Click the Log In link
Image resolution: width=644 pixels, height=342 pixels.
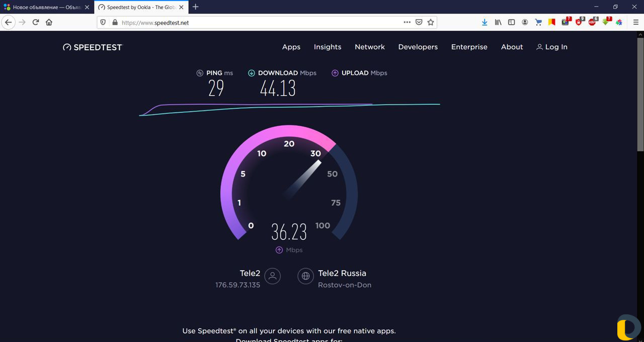[552, 47]
